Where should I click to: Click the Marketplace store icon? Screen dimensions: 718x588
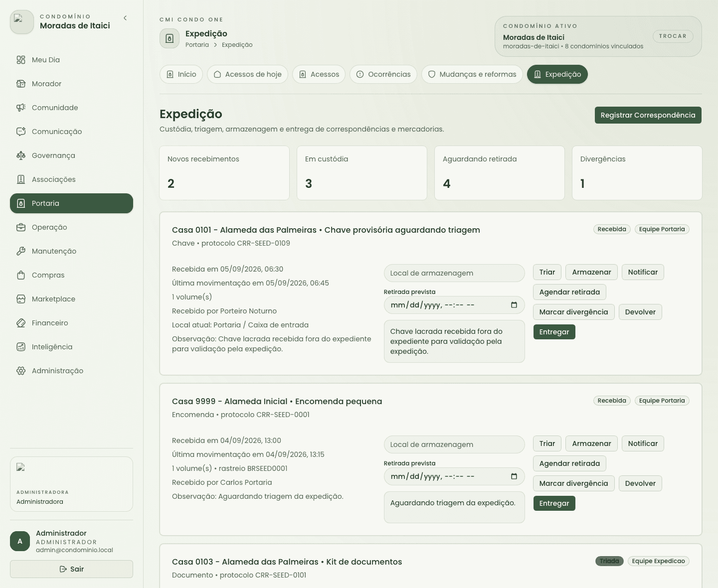point(21,299)
